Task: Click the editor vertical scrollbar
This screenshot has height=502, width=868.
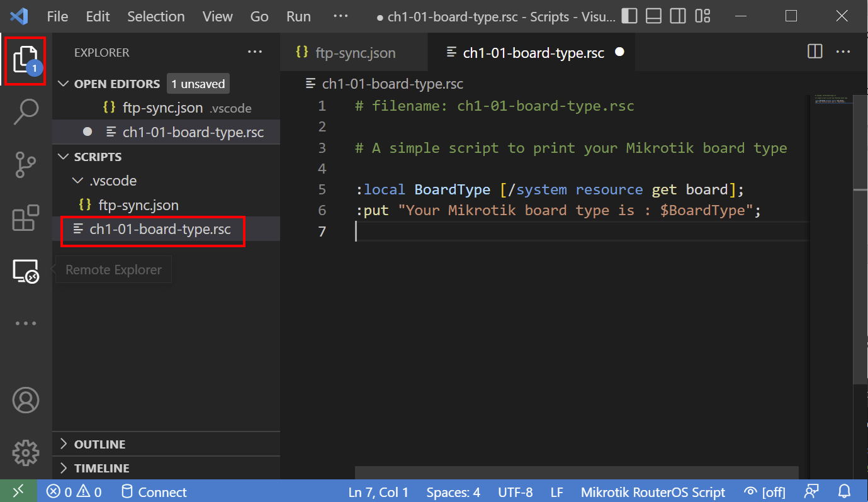Action: 860,283
